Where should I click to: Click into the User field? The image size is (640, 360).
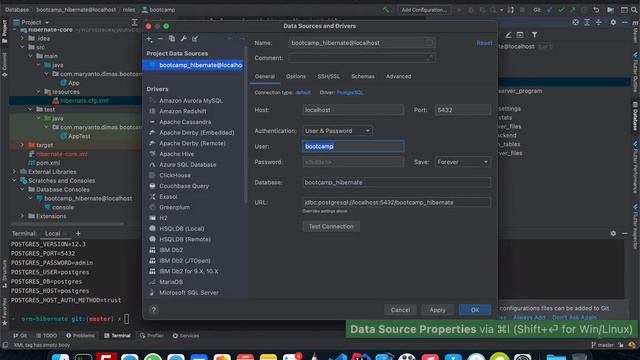click(353, 146)
